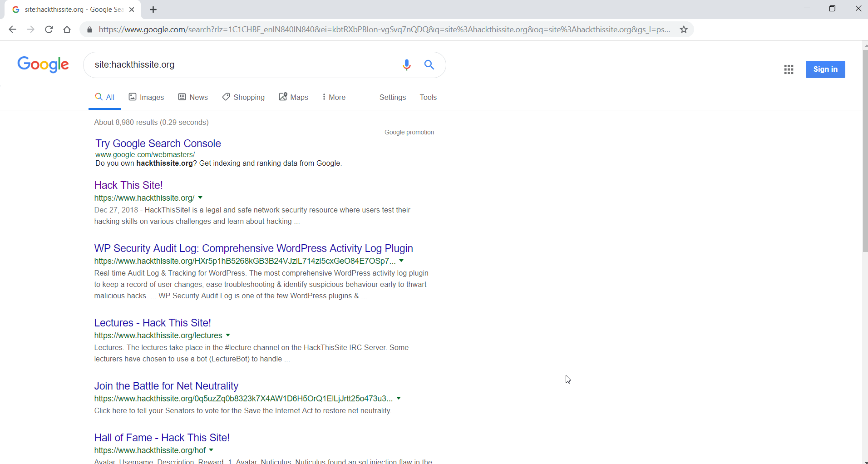
Task: Close the Google Search tab
Action: tap(132, 10)
